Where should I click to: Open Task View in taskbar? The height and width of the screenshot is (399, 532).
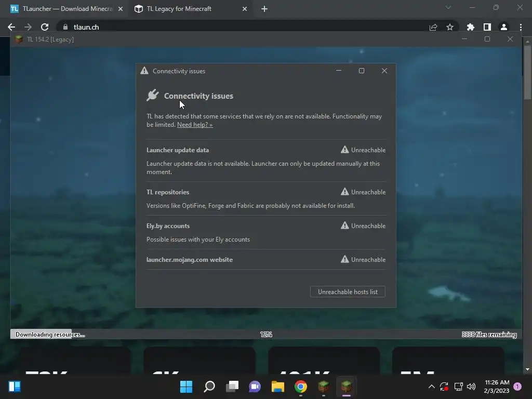click(x=232, y=387)
